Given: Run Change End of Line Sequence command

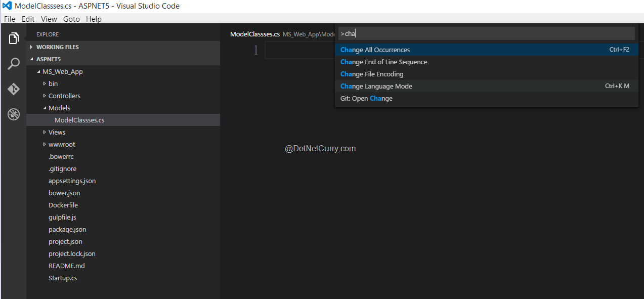Looking at the screenshot, I should (486, 62).
